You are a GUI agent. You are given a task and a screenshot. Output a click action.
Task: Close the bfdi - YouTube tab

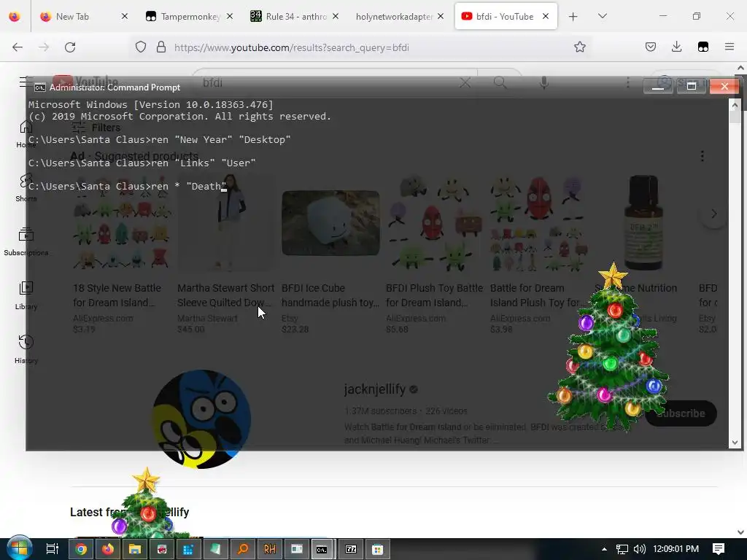(546, 17)
